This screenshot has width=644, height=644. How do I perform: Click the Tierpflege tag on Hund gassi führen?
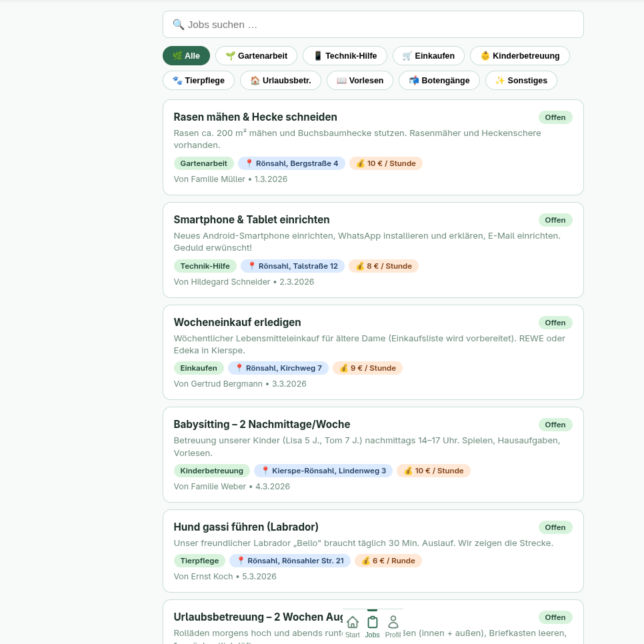click(x=199, y=561)
